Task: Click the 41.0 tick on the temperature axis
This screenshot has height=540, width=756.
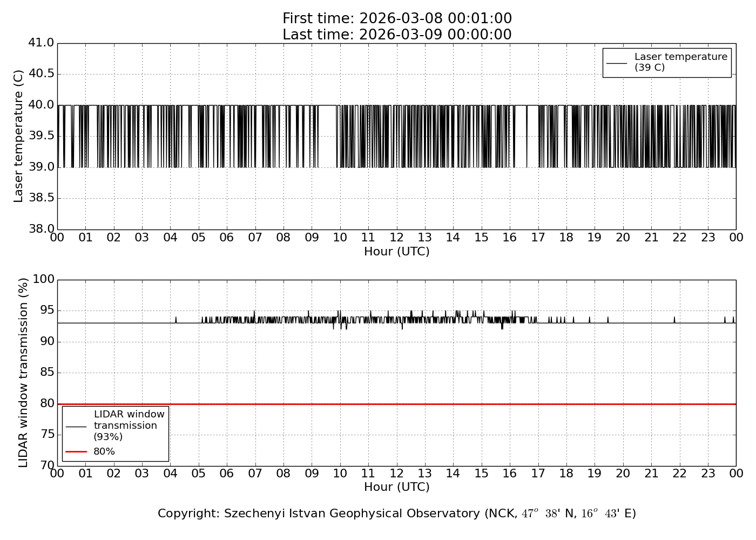Action: (41, 43)
